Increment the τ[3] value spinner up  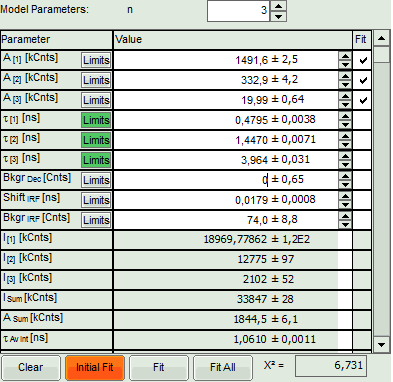click(x=345, y=156)
